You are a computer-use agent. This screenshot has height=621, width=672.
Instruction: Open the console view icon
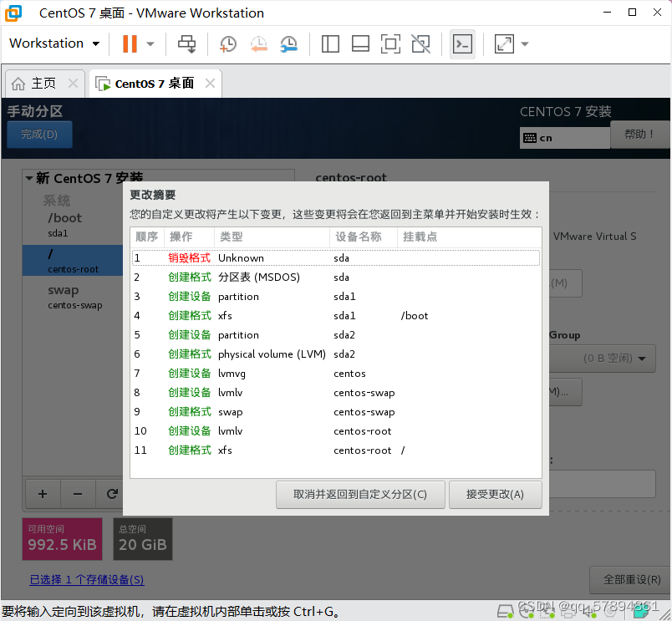[x=462, y=43]
